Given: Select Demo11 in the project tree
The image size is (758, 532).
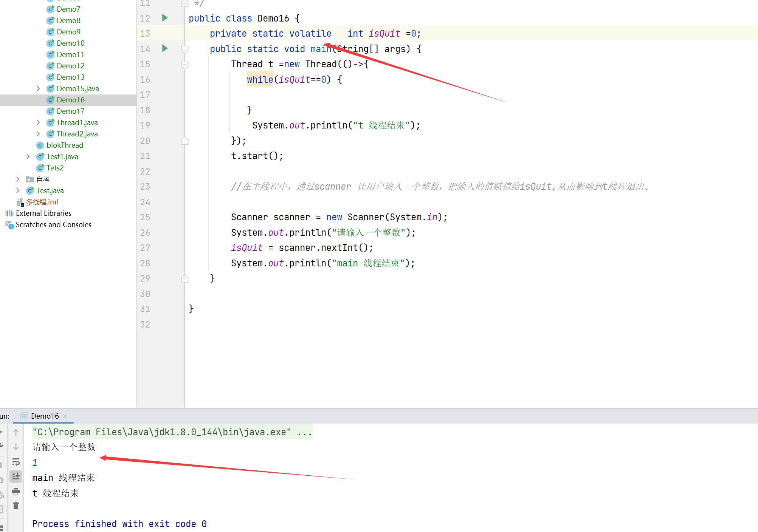Looking at the screenshot, I should click(x=70, y=54).
